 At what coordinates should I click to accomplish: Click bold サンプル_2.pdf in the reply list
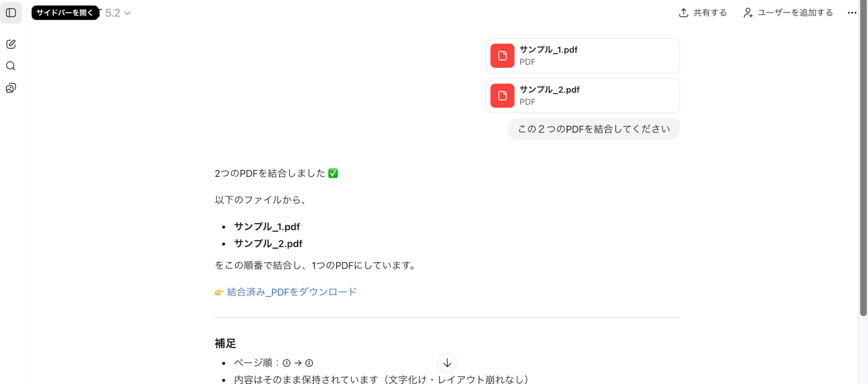click(268, 244)
